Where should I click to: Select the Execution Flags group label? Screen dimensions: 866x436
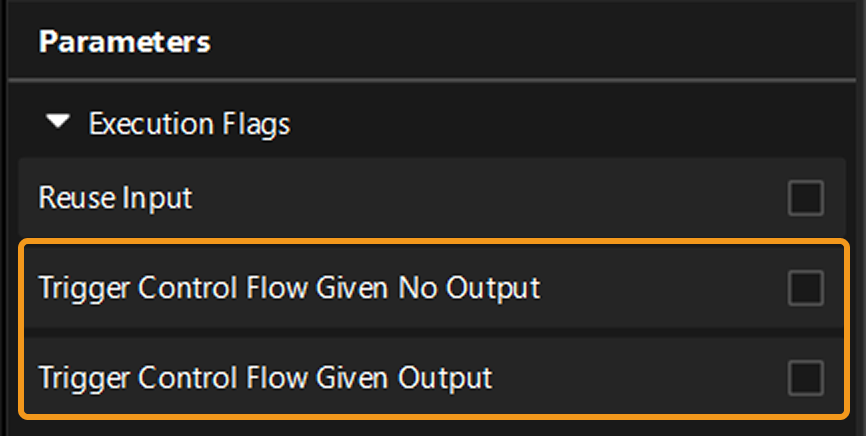(189, 124)
